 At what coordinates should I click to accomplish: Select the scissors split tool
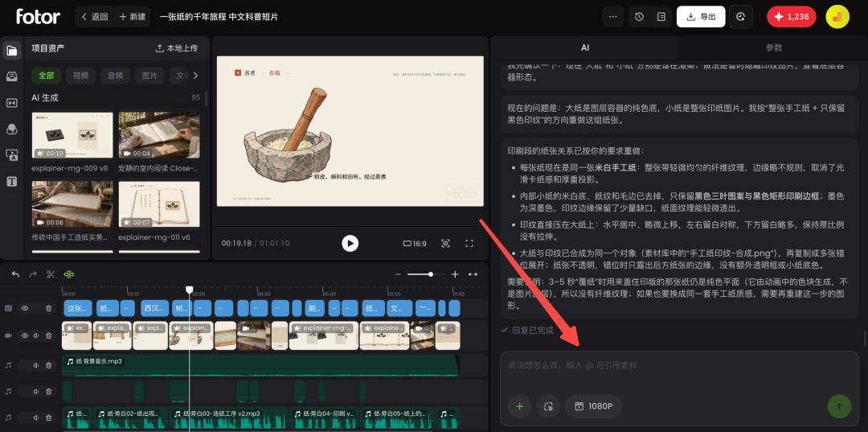[x=51, y=274]
